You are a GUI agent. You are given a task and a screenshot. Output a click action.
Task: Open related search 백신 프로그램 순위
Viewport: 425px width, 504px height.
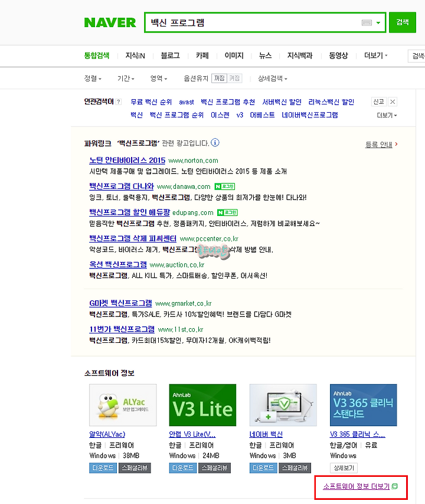coord(177,115)
